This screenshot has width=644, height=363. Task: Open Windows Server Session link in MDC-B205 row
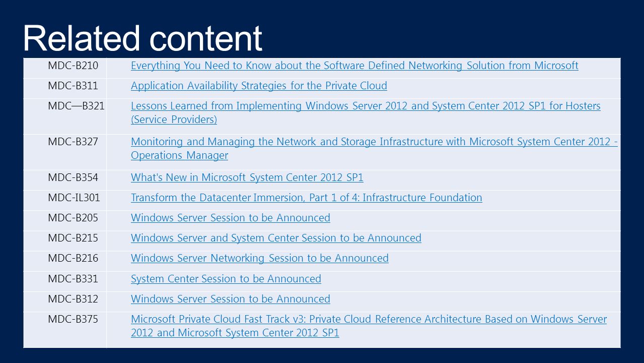tap(231, 218)
